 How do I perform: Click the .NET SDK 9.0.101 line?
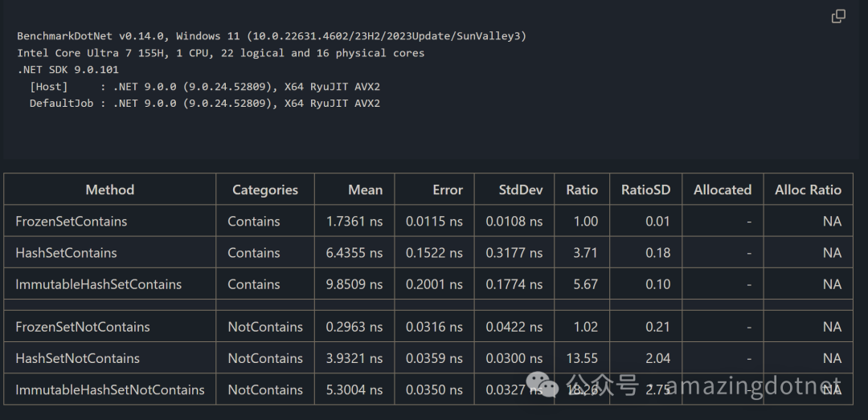[68, 70]
